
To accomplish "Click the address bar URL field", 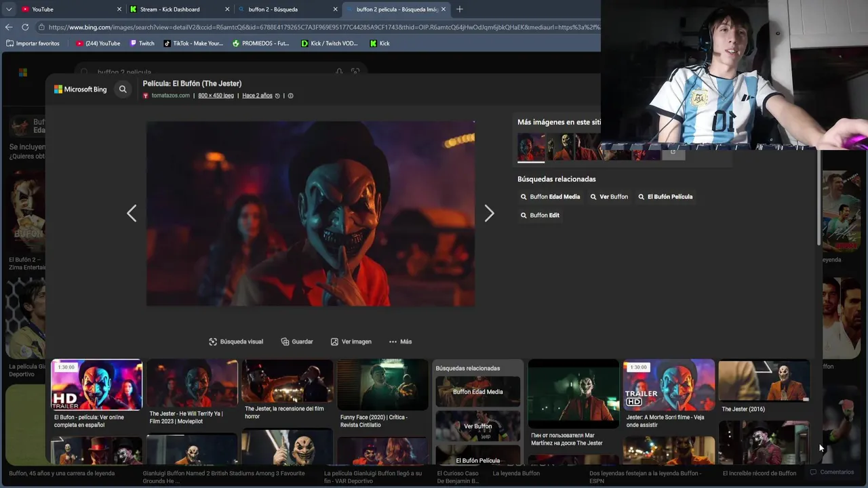I will tap(319, 27).
